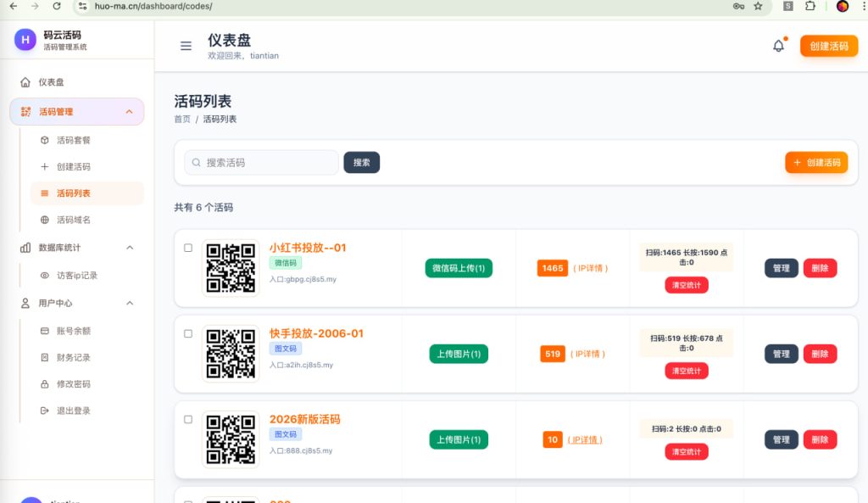Toggle the hamburger sidebar menu icon

pos(186,46)
